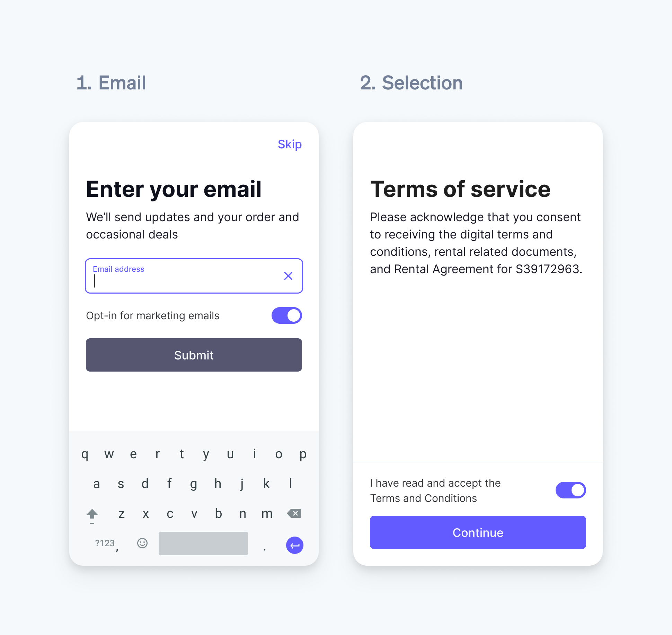Disable the marketing emails opt-in toggle
This screenshot has height=635, width=672.
point(286,316)
